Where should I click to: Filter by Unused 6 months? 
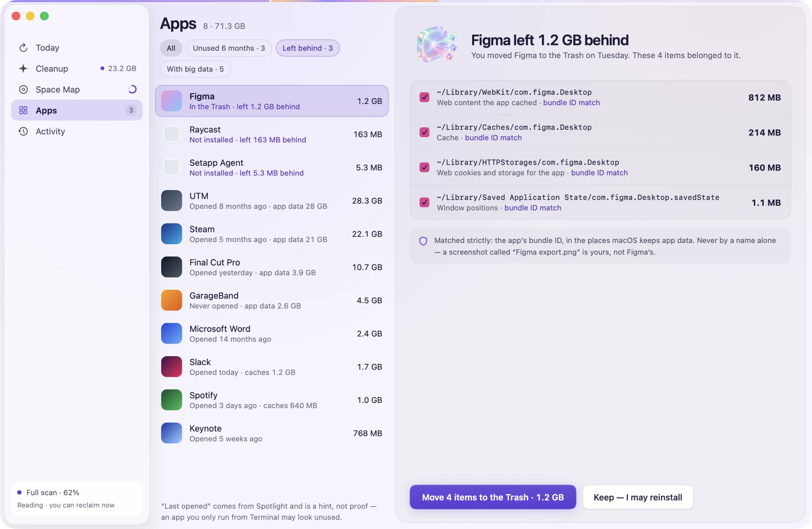pos(229,48)
